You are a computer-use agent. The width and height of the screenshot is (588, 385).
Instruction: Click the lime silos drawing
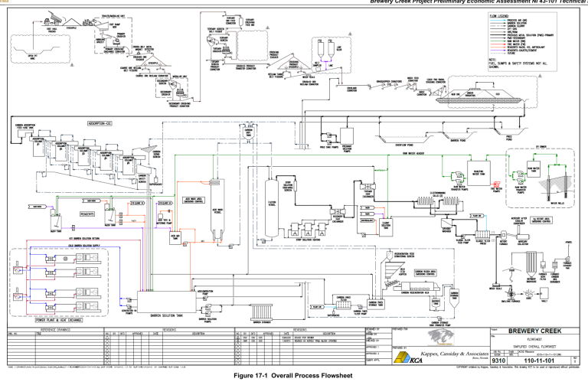click(325, 50)
